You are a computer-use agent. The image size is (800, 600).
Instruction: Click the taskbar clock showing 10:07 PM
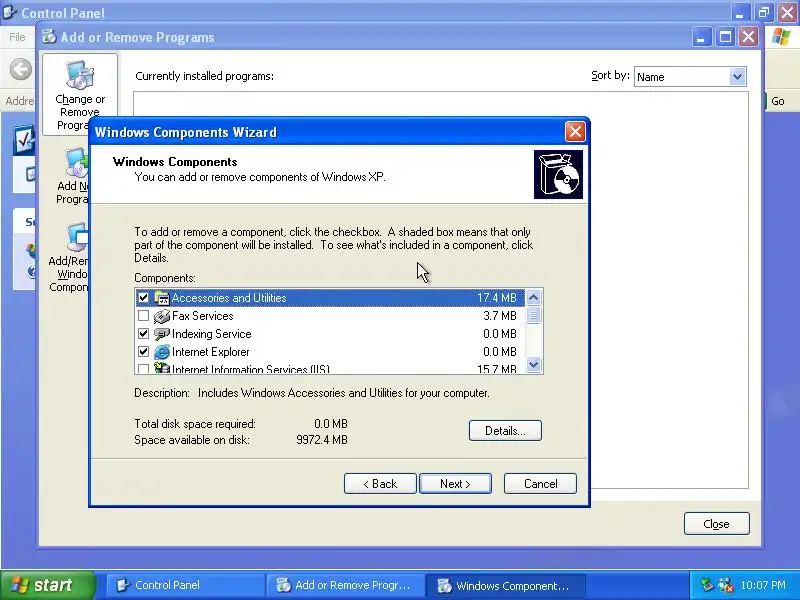coord(763,585)
